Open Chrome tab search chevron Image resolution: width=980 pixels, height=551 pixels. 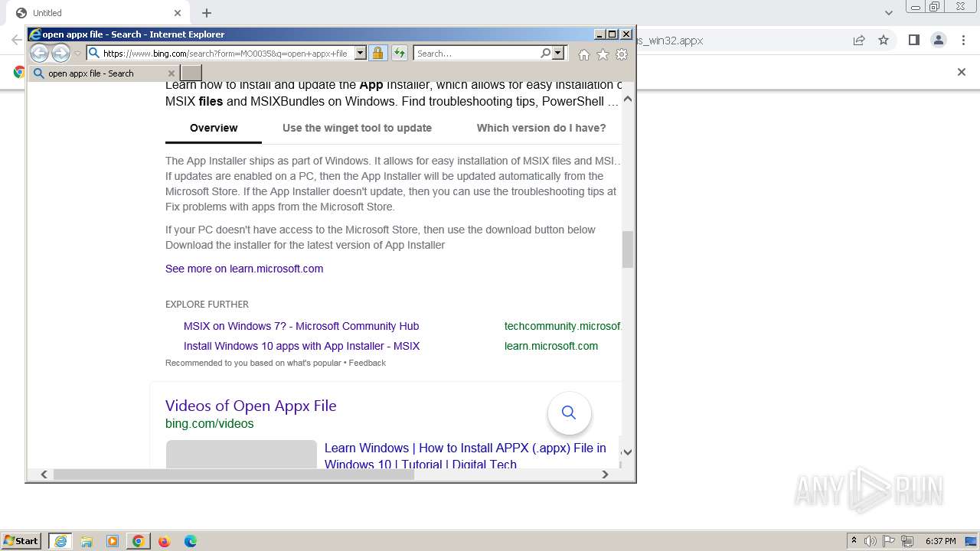click(889, 13)
